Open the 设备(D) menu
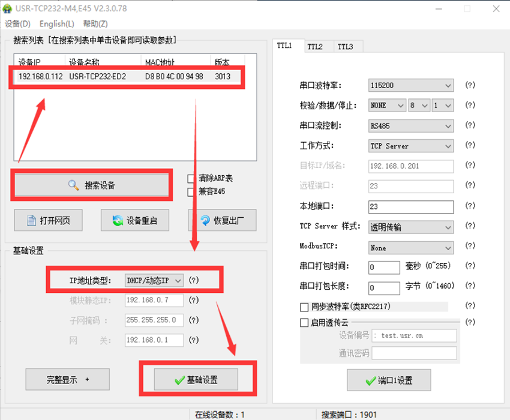This screenshot has height=420, width=510. click(17, 24)
